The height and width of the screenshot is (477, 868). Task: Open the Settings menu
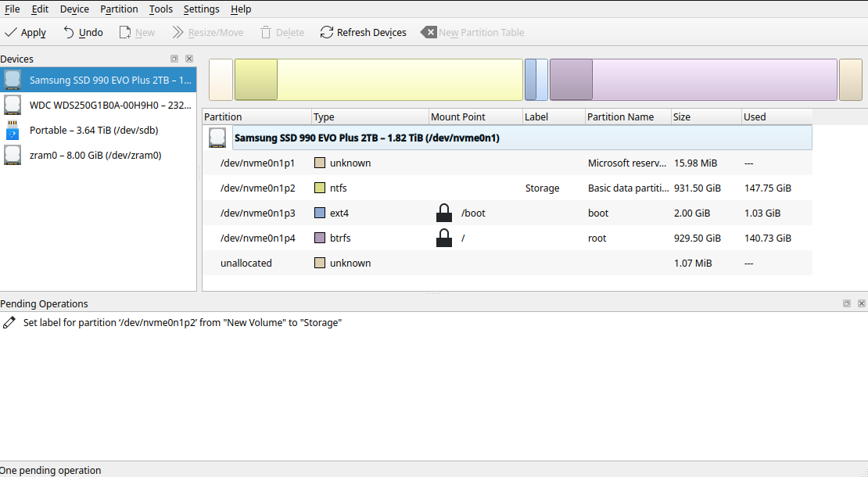point(201,9)
